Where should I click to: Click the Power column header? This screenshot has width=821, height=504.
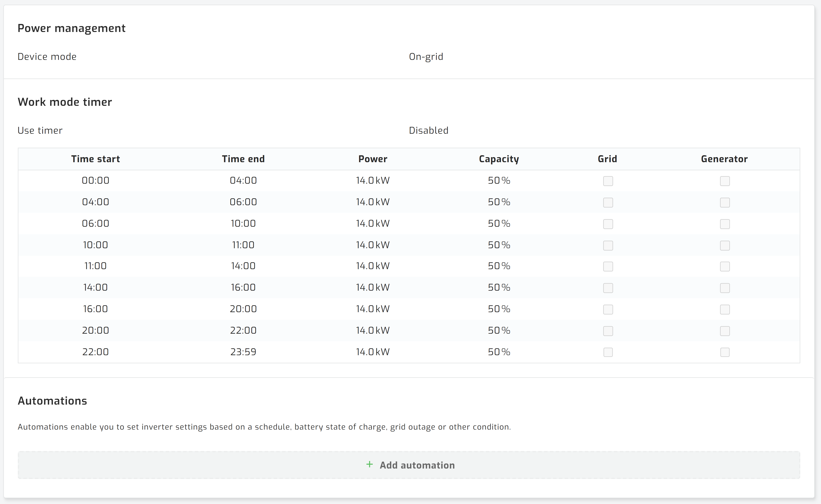[x=373, y=159]
